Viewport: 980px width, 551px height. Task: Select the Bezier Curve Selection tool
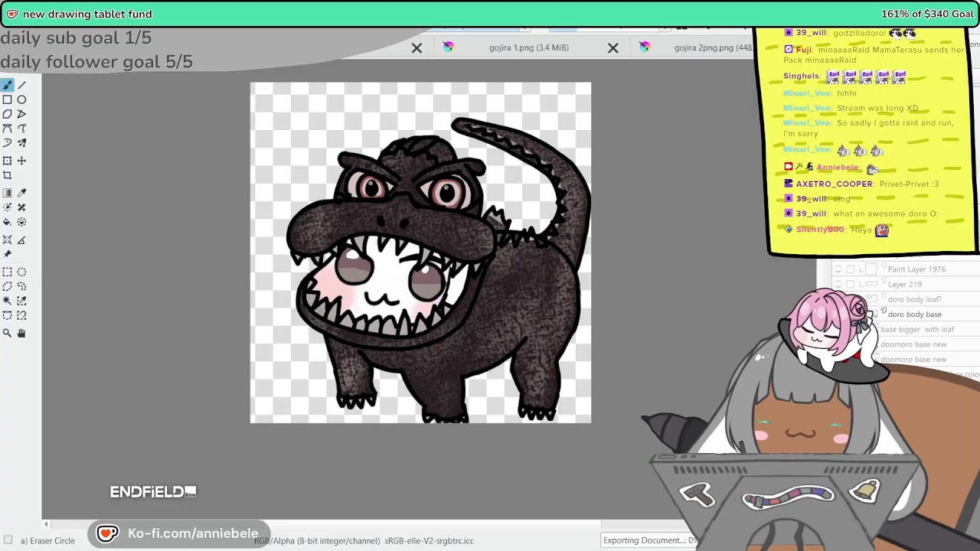point(7,315)
